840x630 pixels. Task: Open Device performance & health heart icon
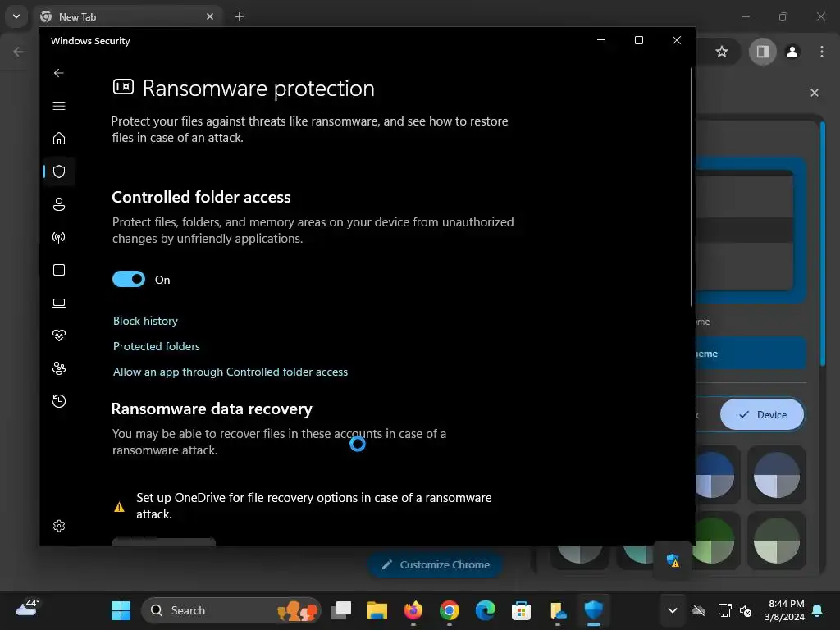tap(59, 336)
